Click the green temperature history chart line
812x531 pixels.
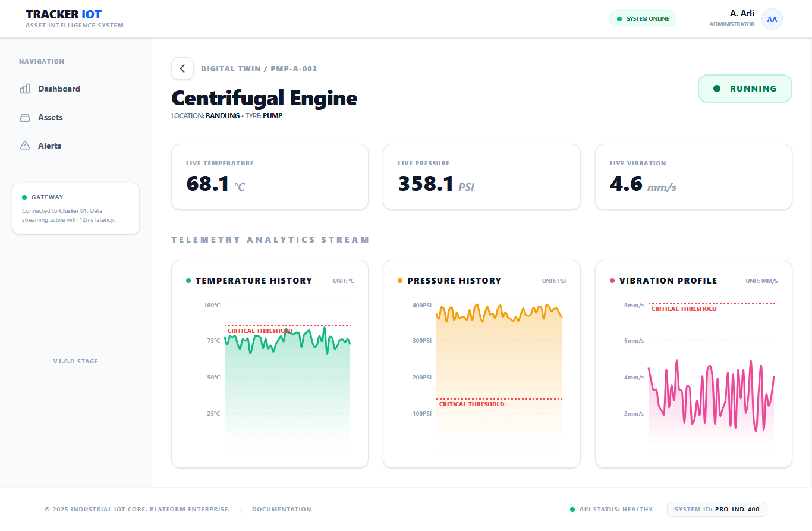pyautogui.click(x=287, y=341)
